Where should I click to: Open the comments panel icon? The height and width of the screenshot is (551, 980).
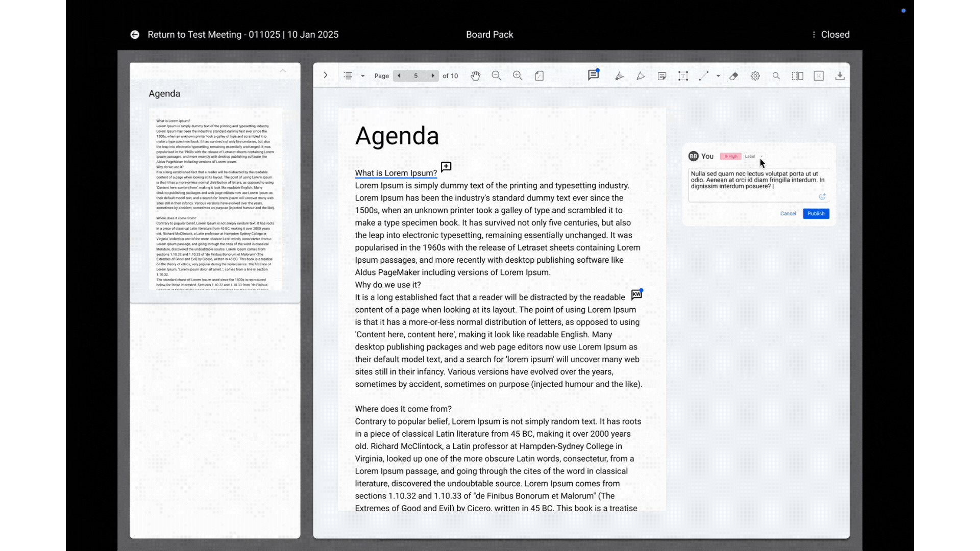click(593, 75)
